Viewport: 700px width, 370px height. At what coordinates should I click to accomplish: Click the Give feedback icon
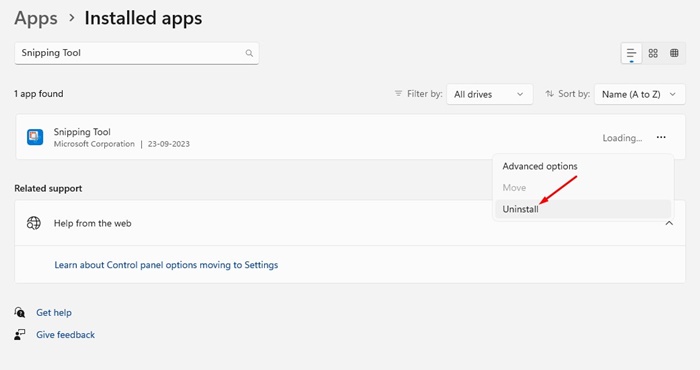(x=20, y=334)
